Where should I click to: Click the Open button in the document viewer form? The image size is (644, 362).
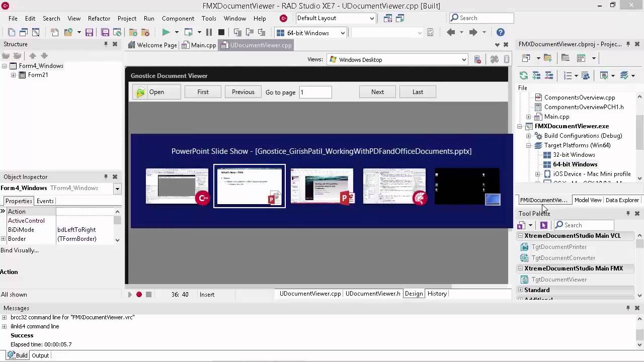(x=156, y=92)
